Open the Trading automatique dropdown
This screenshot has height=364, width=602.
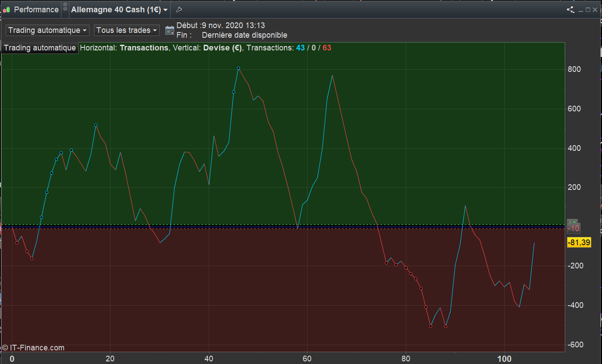[x=47, y=30]
